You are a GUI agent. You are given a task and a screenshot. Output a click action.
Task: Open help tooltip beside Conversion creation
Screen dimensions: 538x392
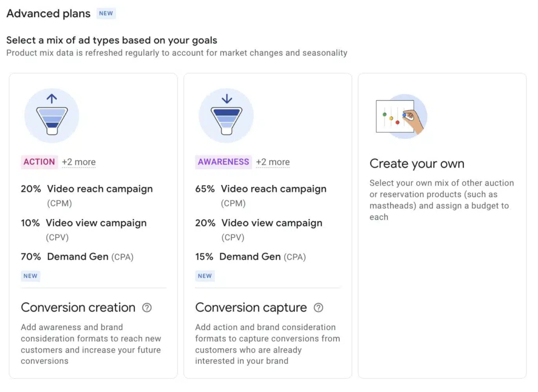(x=147, y=308)
